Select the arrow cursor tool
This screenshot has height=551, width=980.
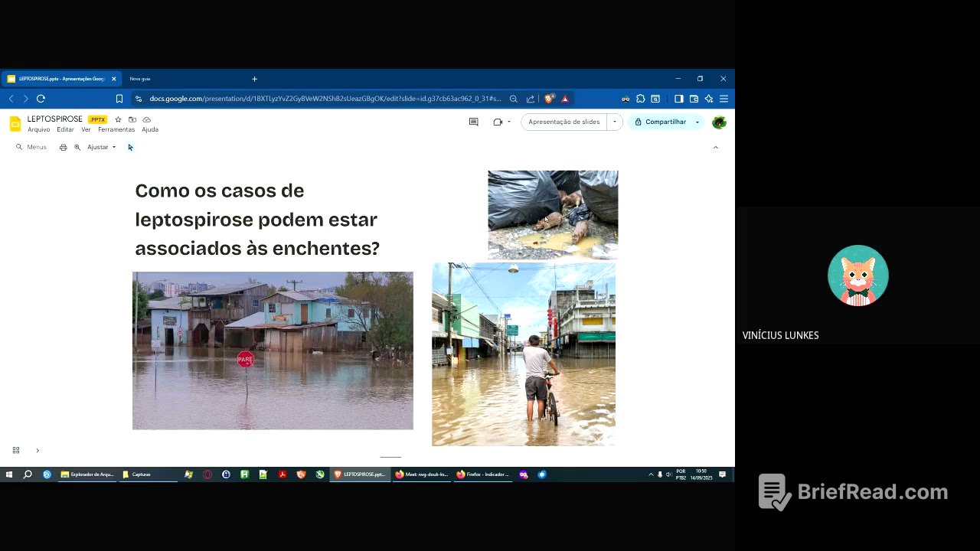point(130,147)
